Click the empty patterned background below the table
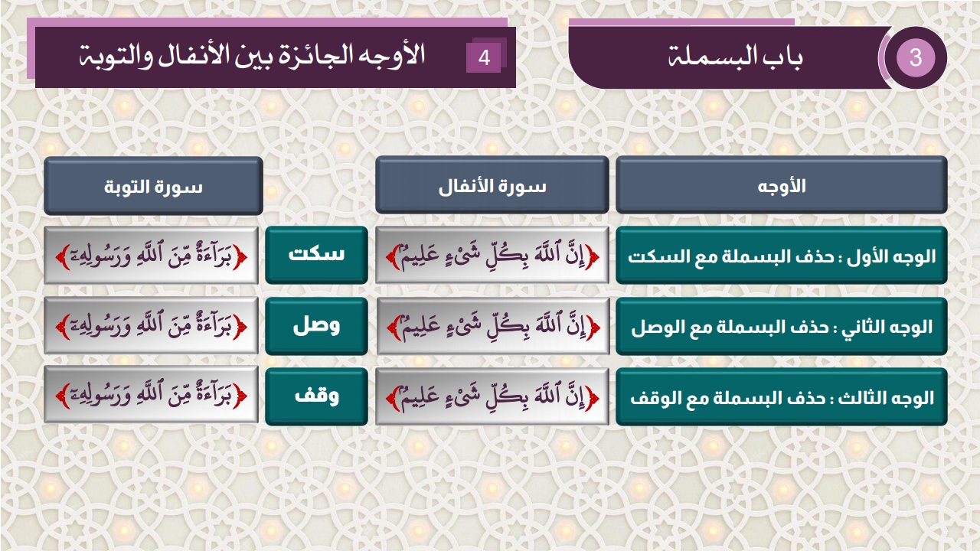This screenshot has height=551, width=980. tap(490, 490)
